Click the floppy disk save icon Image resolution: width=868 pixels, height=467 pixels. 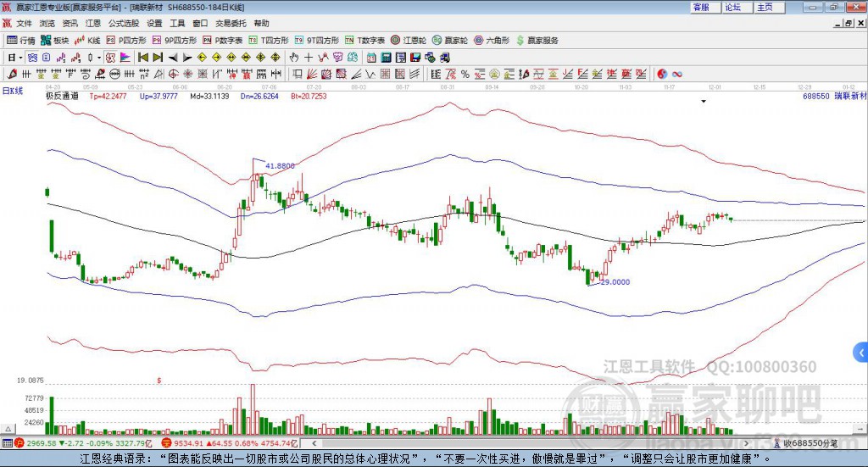(x=415, y=58)
